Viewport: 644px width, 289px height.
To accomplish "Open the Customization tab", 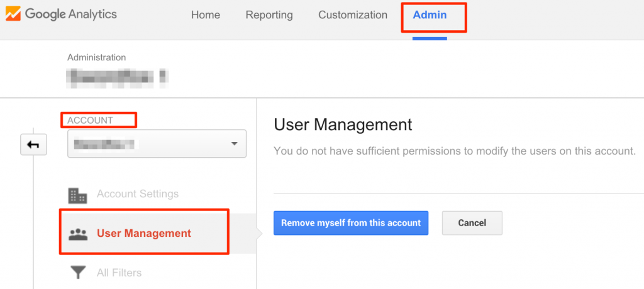I will pos(352,15).
